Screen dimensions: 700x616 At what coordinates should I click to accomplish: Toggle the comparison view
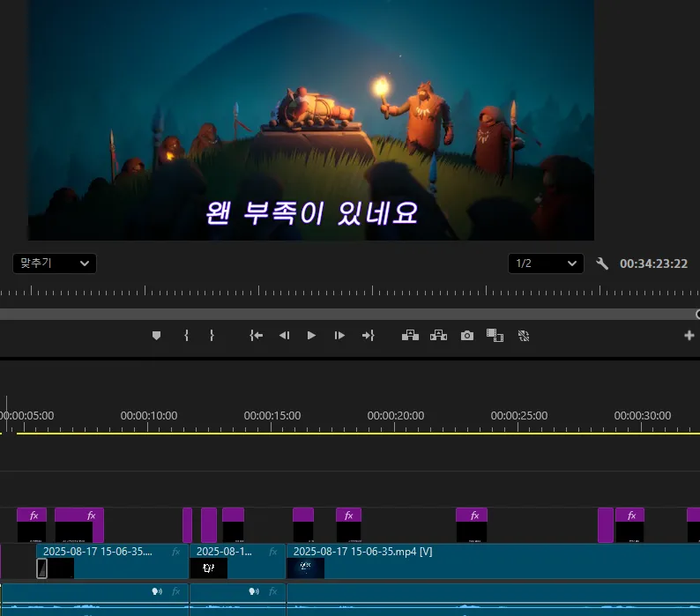[x=495, y=336]
